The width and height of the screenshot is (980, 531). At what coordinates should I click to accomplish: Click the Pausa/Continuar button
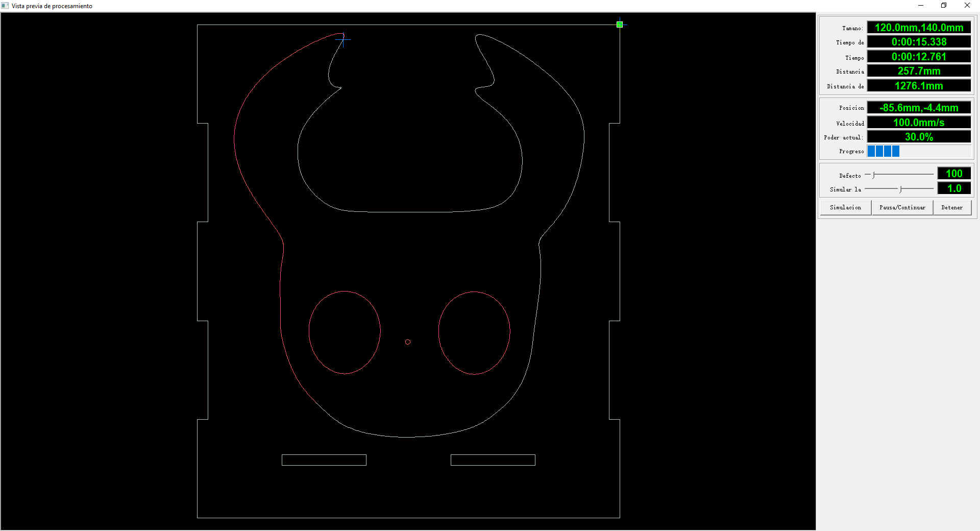tap(902, 208)
